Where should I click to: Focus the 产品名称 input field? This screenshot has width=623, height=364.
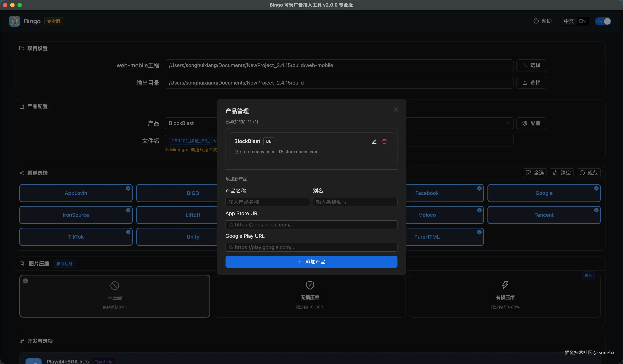click(x=267, y=202)
